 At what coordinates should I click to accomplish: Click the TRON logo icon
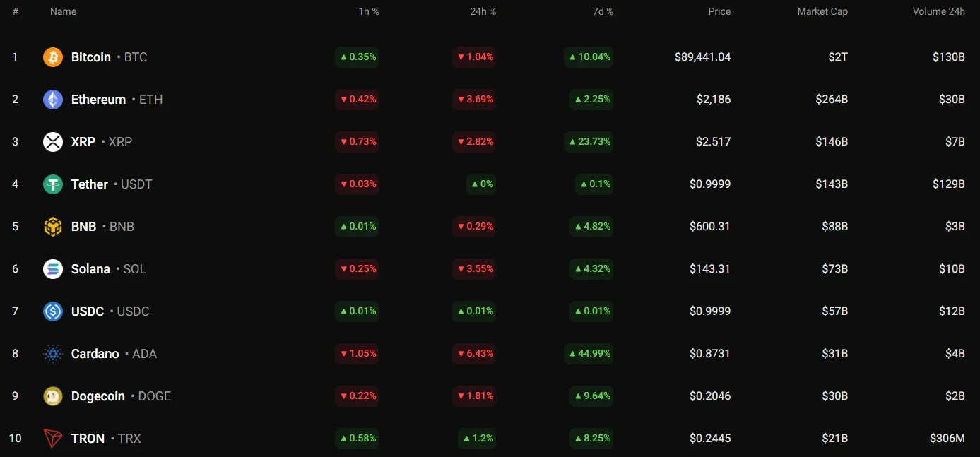click(x=53, y=439)
